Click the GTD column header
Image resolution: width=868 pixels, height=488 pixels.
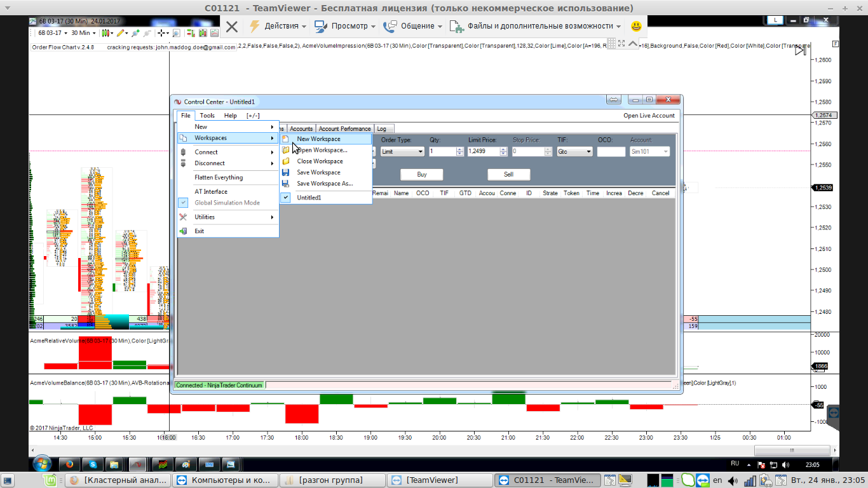pos(465,193)
